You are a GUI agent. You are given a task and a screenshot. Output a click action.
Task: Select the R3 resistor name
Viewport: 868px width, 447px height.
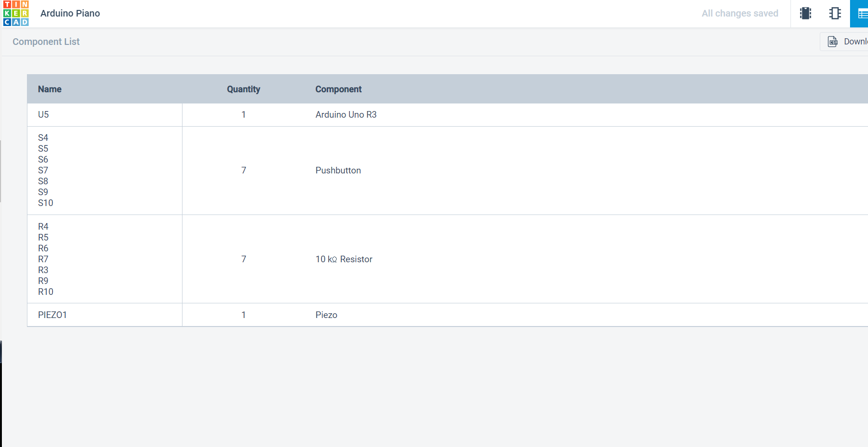(43, 270)
